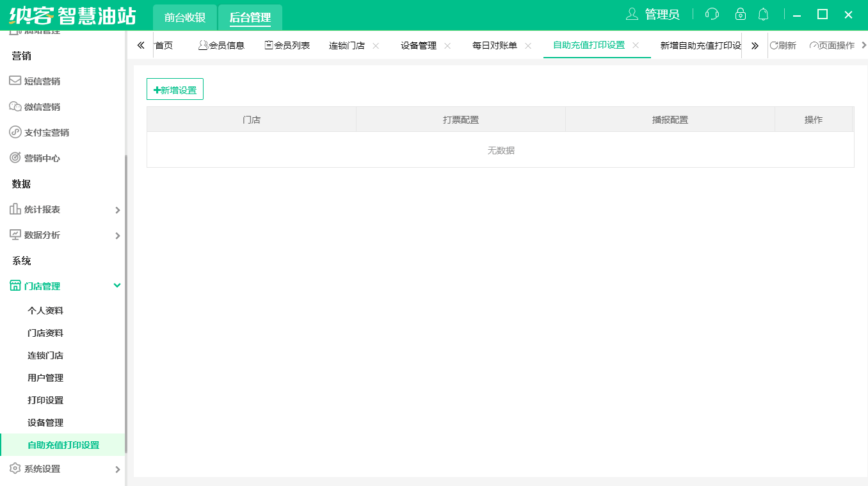Open 微信营销 from the sidebar icon
The width and height of the screenshot is (868, 486).
click(x=14, y=106)
